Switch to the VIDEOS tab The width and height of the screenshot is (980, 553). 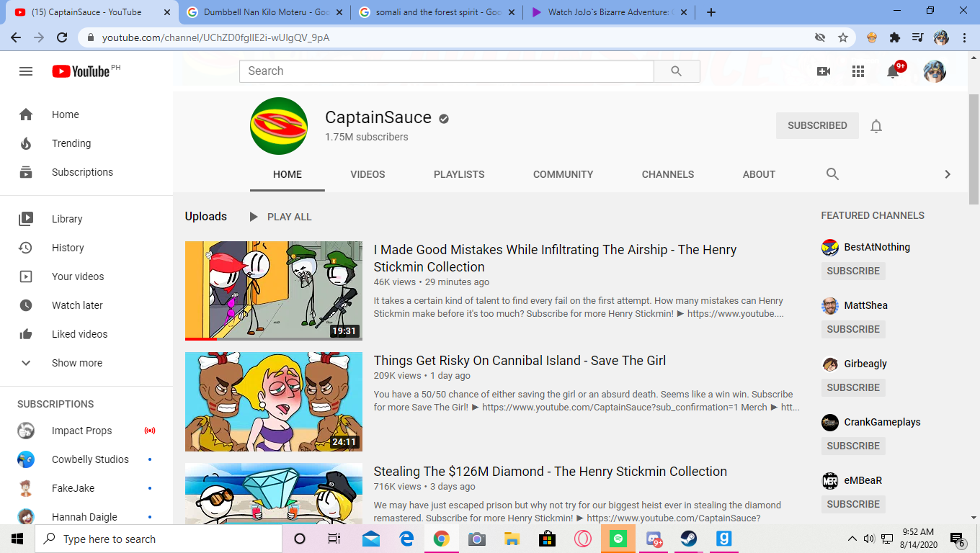coord(367,174)
